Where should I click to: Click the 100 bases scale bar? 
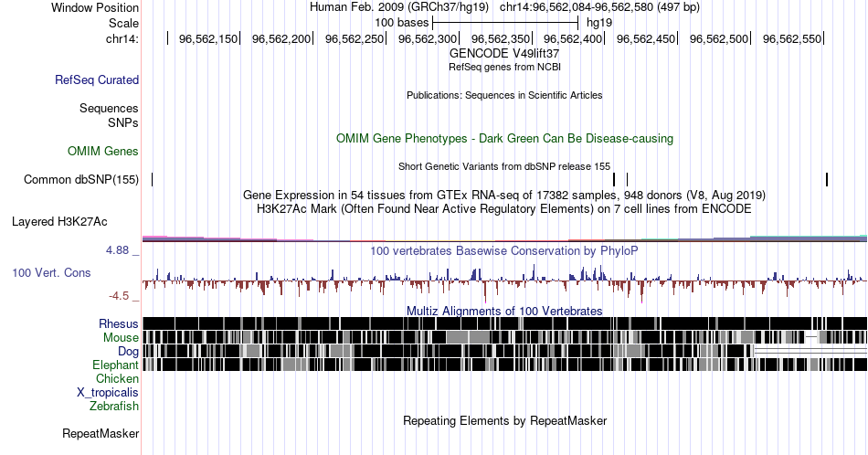click(505, 23)
